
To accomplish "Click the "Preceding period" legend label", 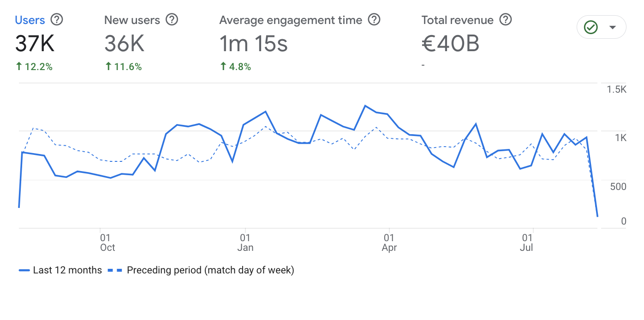I will (210, 270).
